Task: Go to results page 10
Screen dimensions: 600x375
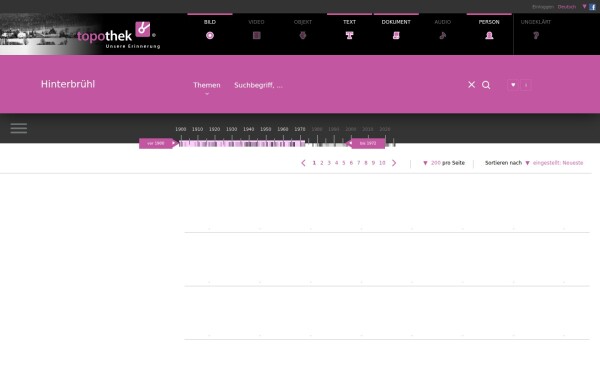Action: [382, 163]
